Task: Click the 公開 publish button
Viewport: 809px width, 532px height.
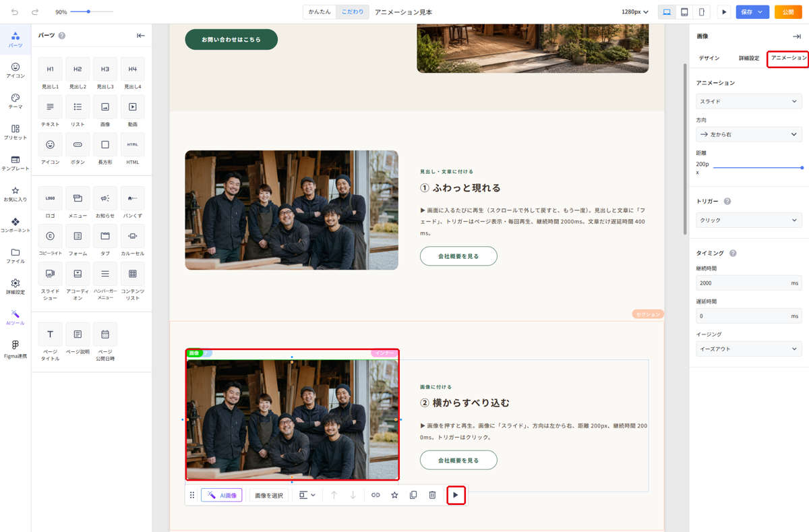Action: 788,12
